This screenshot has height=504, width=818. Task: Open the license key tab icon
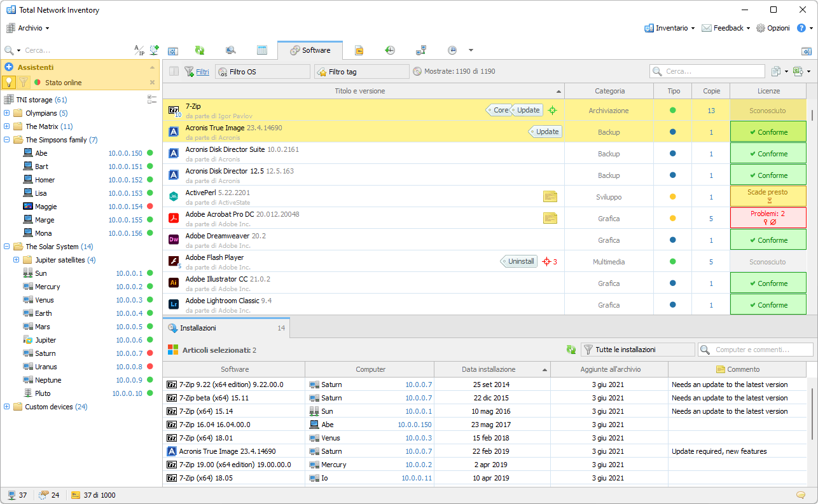click(359, 50)
